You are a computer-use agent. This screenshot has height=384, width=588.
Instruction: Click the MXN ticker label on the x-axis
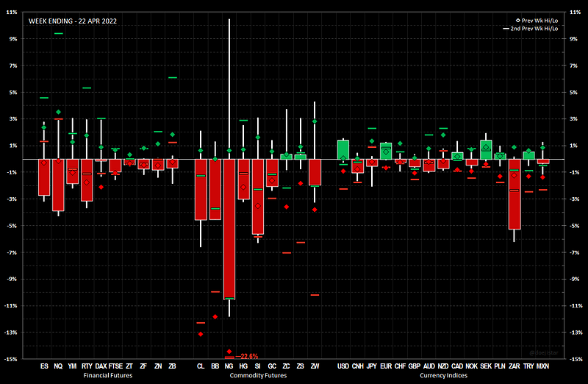click(x=543, y=366)
